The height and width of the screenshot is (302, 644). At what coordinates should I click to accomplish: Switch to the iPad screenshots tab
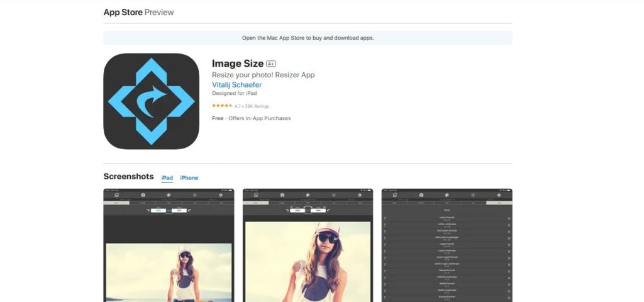click(167, 178)
